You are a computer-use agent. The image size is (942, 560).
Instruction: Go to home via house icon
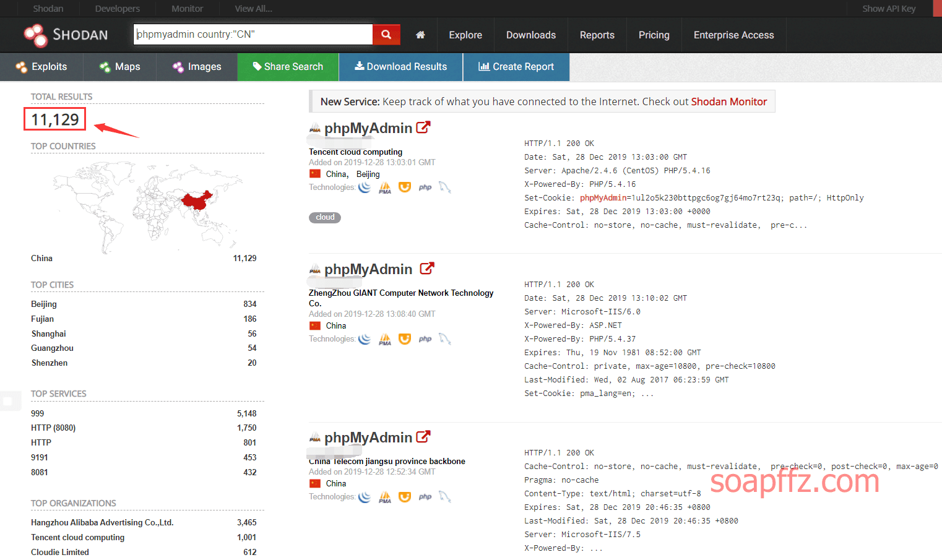coord(420,35)
